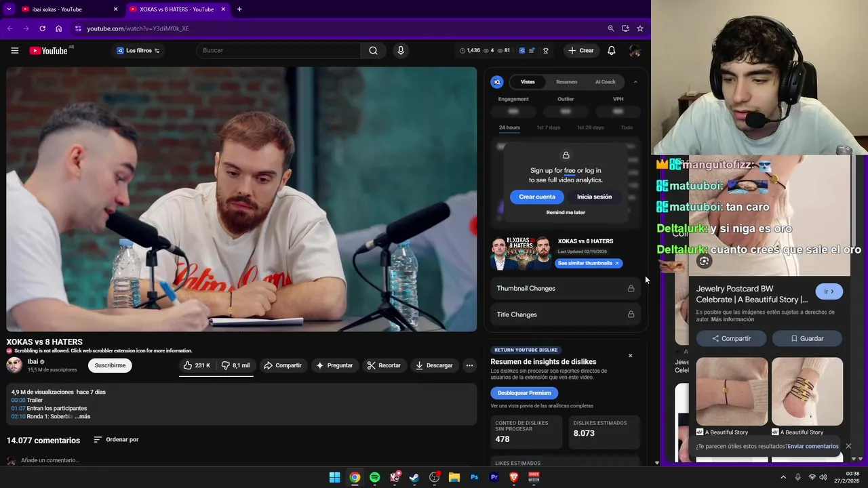This screenshot has height=488, width=868.
Task: Close the 'ibai xokas - YouTube' tab
Action: pos(115,9)
